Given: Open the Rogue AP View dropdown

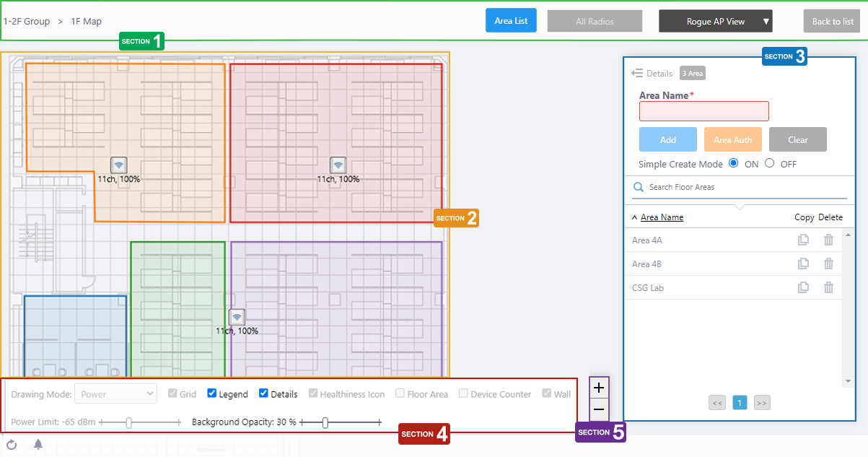Looking at the screenshot, I should click(715, 22).
